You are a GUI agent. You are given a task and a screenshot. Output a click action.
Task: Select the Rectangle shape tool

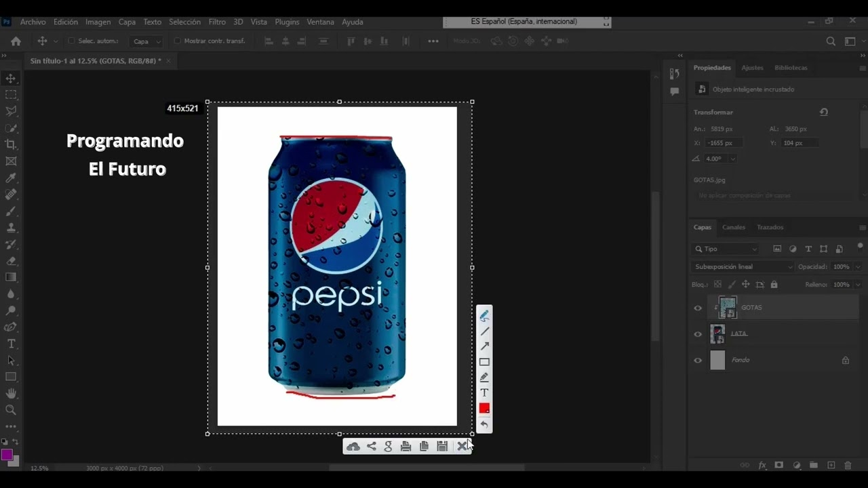pyautogui.click(x=11, y=377)
